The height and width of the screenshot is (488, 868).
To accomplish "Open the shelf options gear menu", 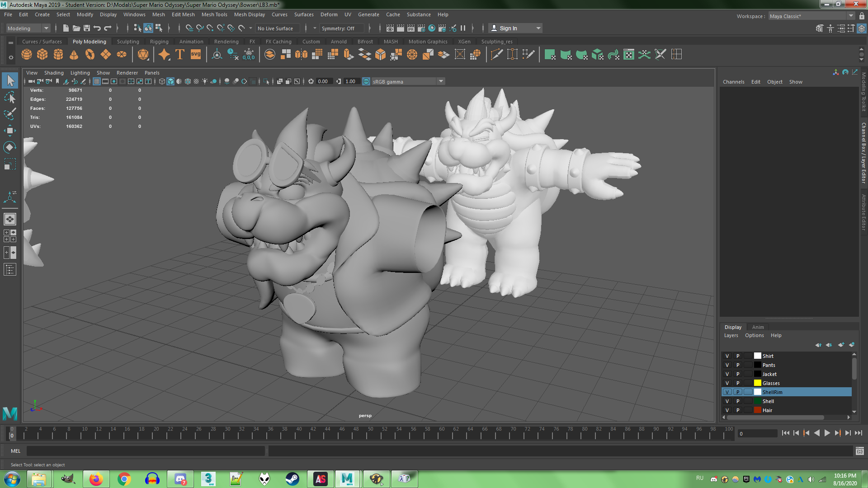I will click(11, 57).
